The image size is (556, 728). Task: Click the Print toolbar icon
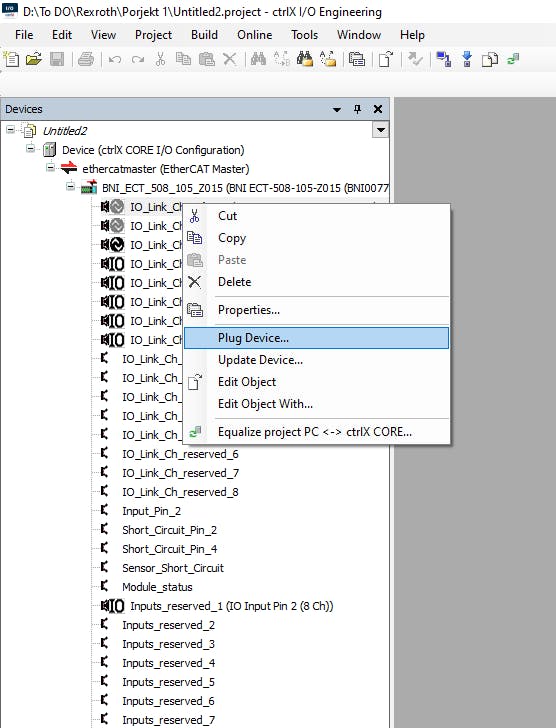(x=86, y=59)
